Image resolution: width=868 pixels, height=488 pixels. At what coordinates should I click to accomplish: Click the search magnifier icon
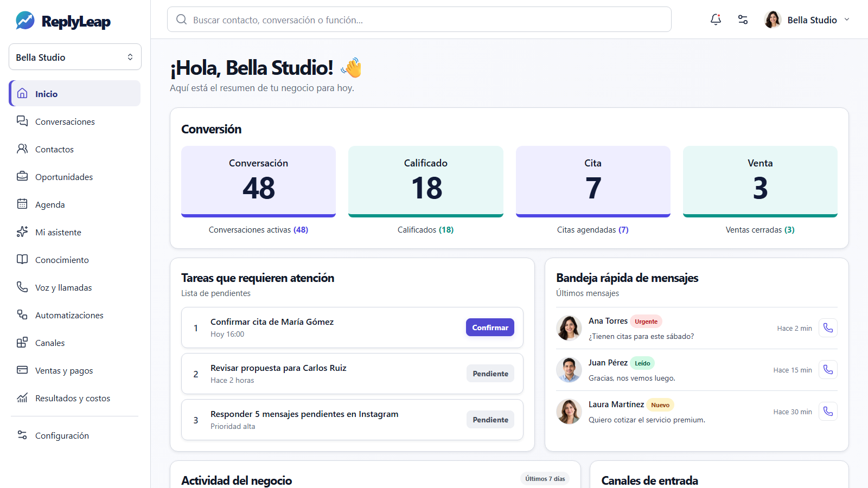(x=181, y=20)
